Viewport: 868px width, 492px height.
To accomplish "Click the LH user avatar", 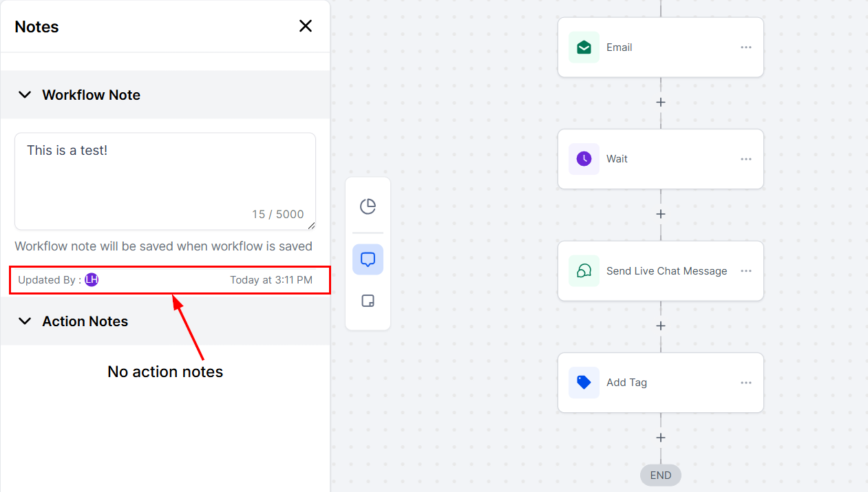I will tap(92, 280).
